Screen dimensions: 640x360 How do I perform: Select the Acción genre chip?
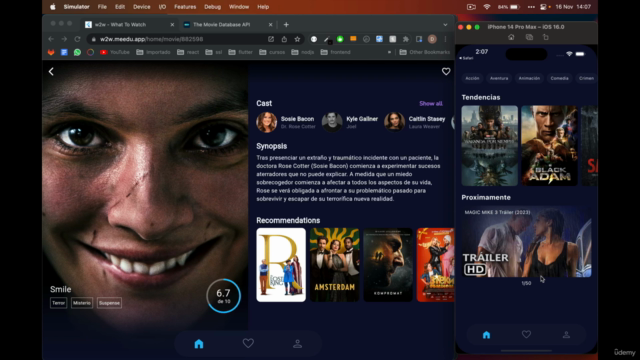click(x=472, y=78)
